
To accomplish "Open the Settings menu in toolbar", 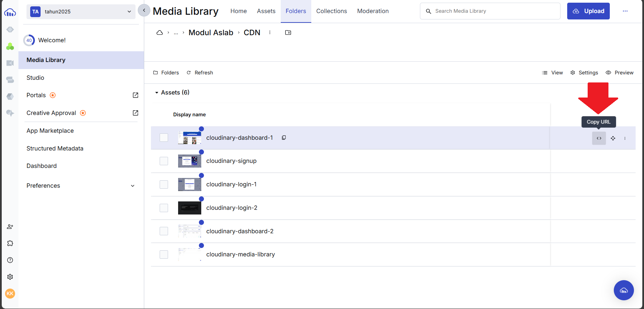I will tap(584, 73).
